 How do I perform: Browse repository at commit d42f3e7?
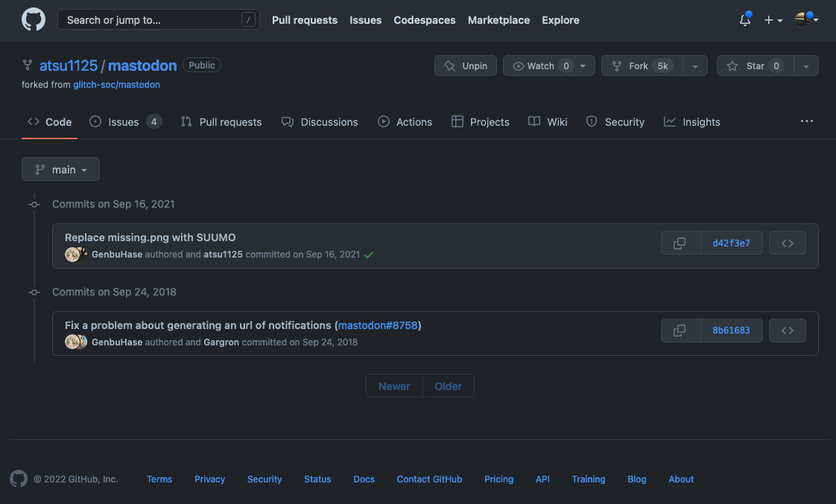[788, 243]
